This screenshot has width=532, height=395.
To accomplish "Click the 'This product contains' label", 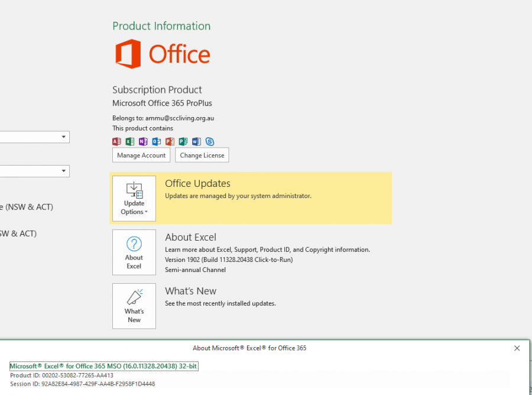I will pyautogui.click(x=142, y=128).
